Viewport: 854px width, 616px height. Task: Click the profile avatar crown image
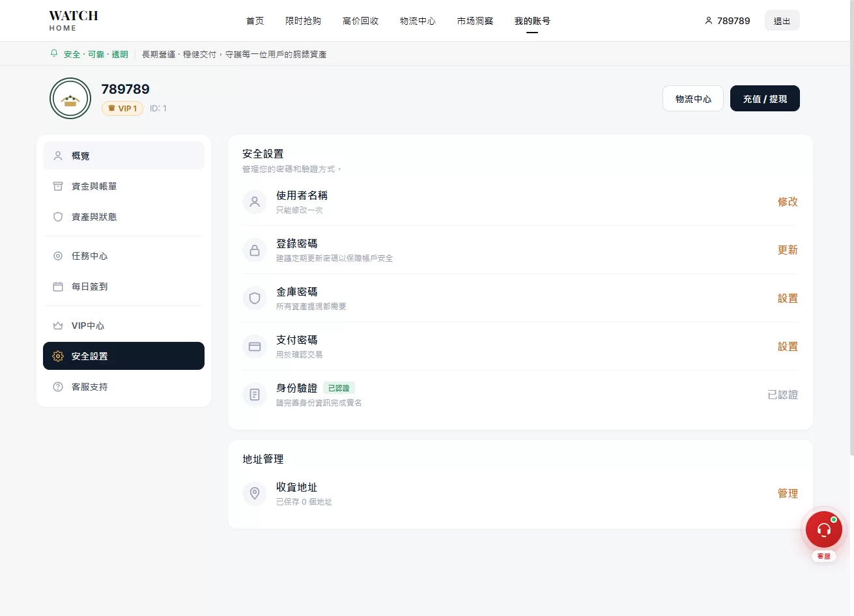pos(70,98)
